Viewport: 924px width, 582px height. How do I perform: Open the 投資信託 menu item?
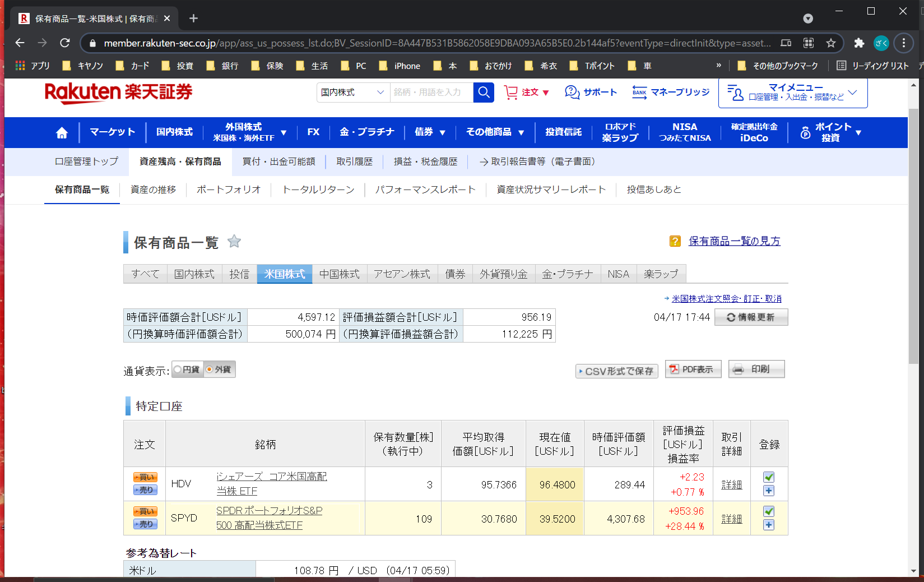[563, 132]
